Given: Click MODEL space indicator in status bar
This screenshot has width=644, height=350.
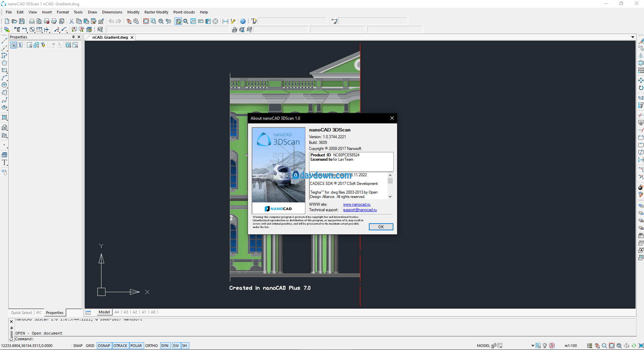Looking at the screenshot, I should pos(483,346).
